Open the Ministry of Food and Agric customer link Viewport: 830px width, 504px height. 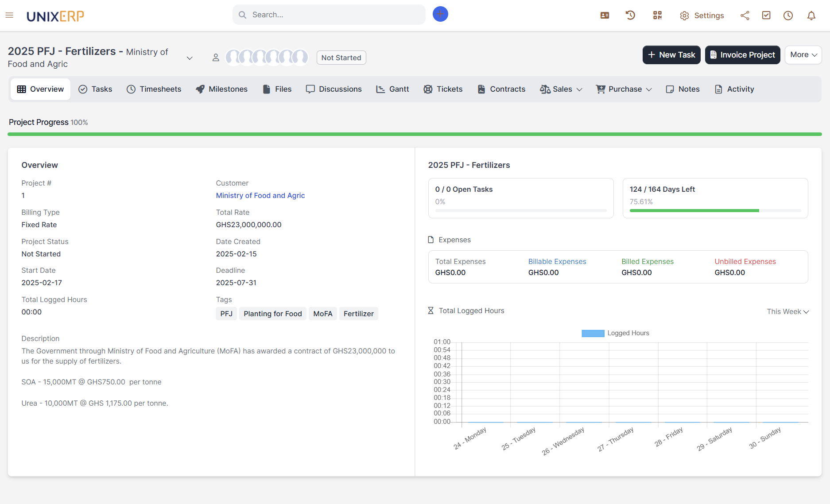(260, 195)
